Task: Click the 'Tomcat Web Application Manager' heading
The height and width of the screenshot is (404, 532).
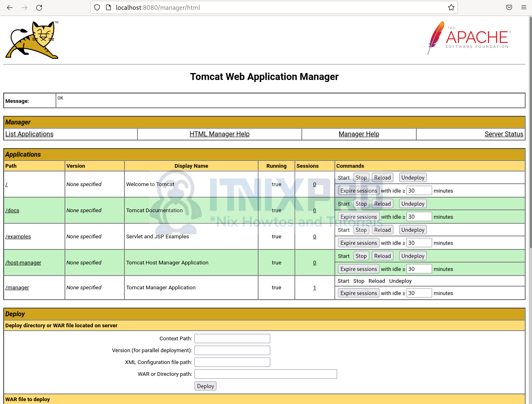Action: point(264,77)
